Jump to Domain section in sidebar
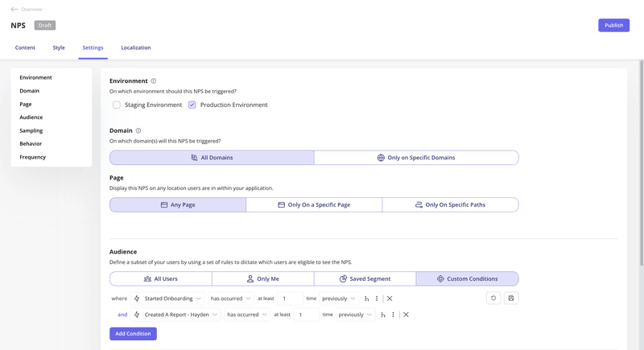644x350 pixels. (x=30, y=91)
